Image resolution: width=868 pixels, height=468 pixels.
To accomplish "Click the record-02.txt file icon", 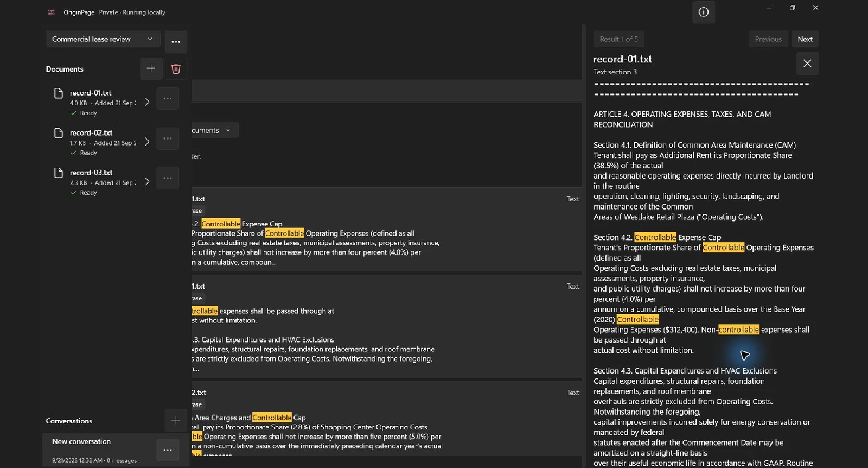I will [59, 133].
